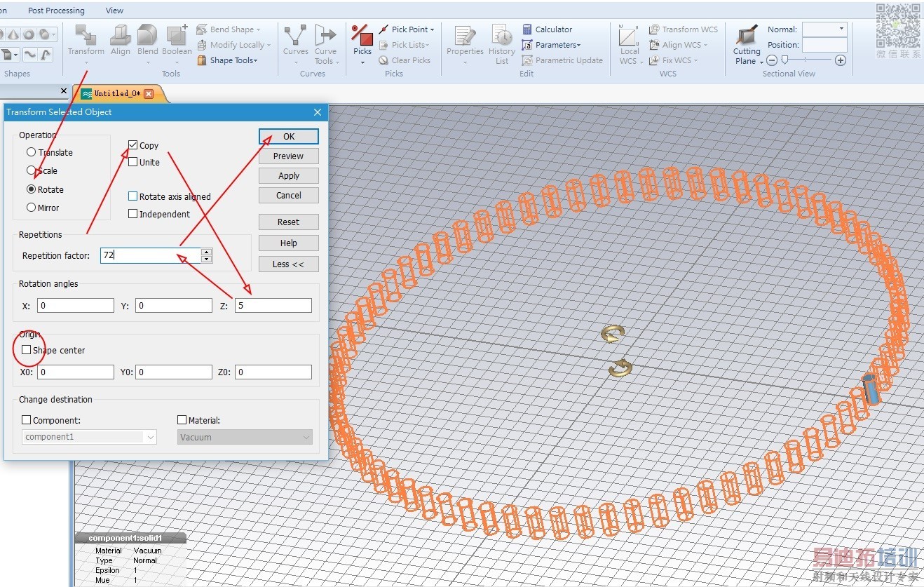924x587 pixels.
Task: Click the Curves icon
Action: coord(295,36)
